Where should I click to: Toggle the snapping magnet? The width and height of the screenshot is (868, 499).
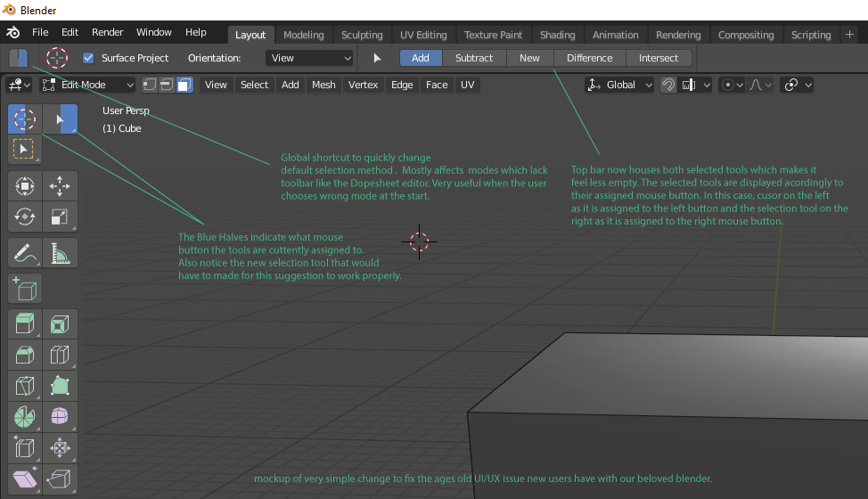point(668,85)
